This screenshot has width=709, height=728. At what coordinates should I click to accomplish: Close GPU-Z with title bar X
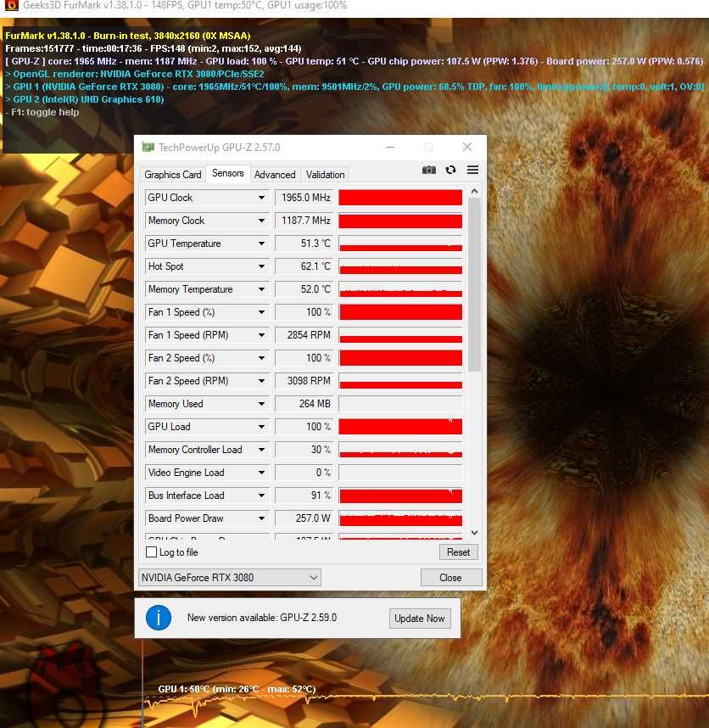(x=467, y=147)
